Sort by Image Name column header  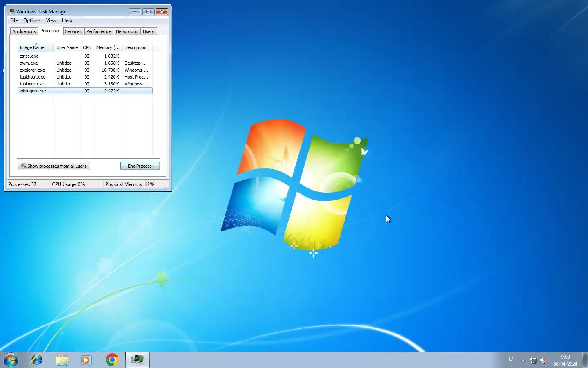[x=36, y=47]
